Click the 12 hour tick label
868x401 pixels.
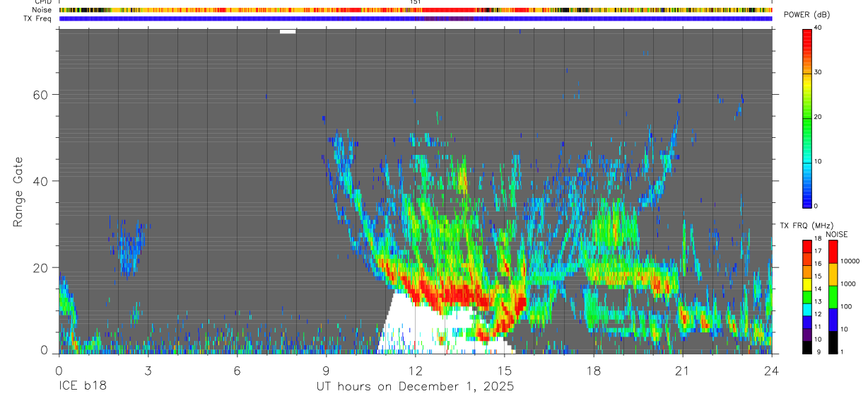(416, 370)
